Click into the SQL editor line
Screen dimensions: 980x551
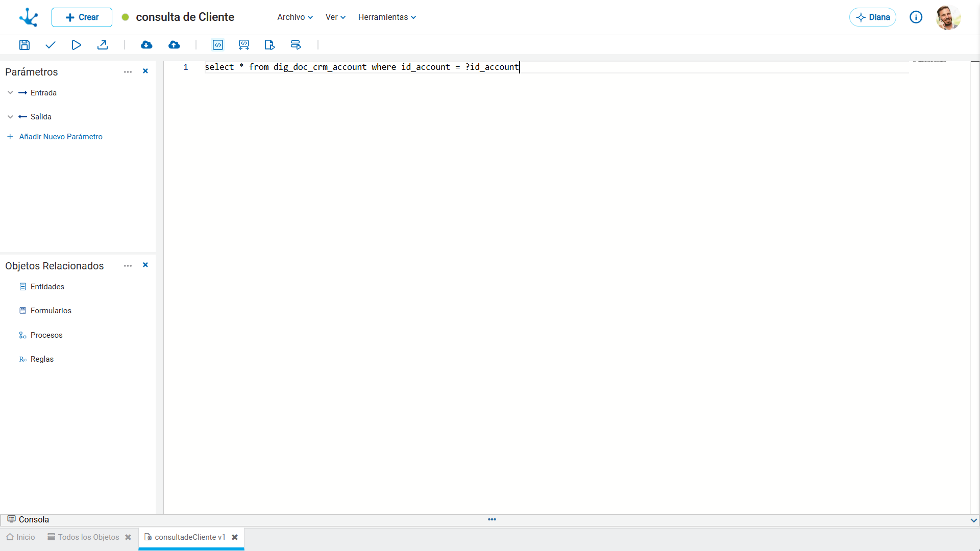pyautogui.click(x=556, y=67)
